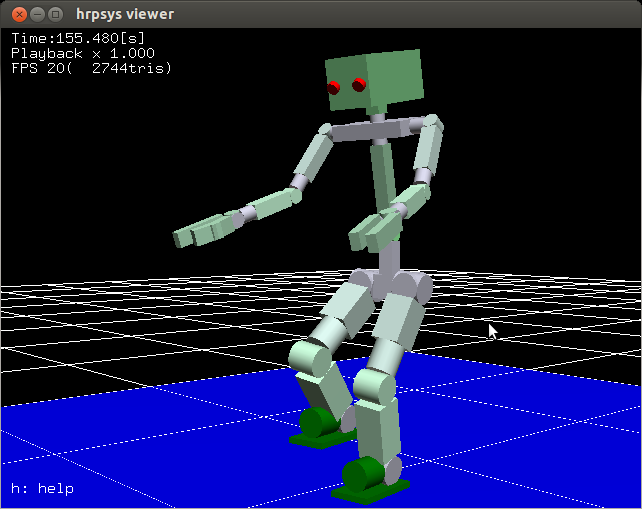The height and width of the screenshot is (509, 642).
Task: Close the hrpsys viewer window
Action: 14,14
